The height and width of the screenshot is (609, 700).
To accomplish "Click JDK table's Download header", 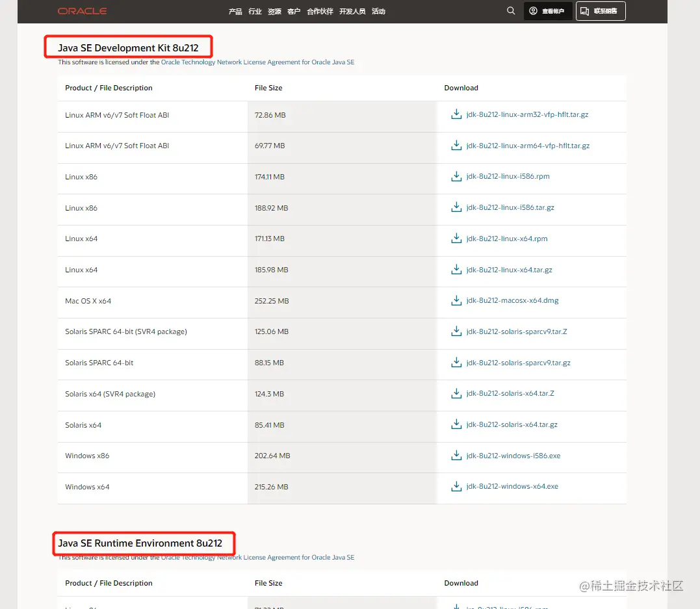I will click(461, 88).
